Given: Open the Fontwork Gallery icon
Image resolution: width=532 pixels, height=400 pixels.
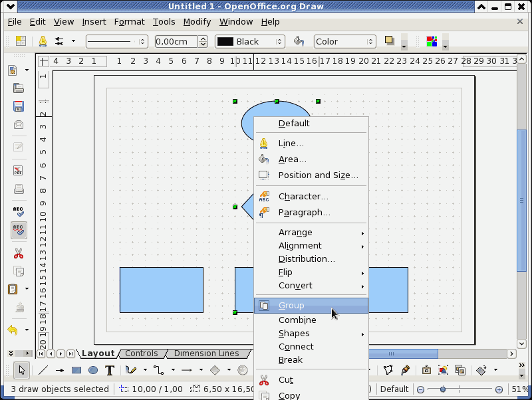Looking at the screenshot, I should point(426,370).
